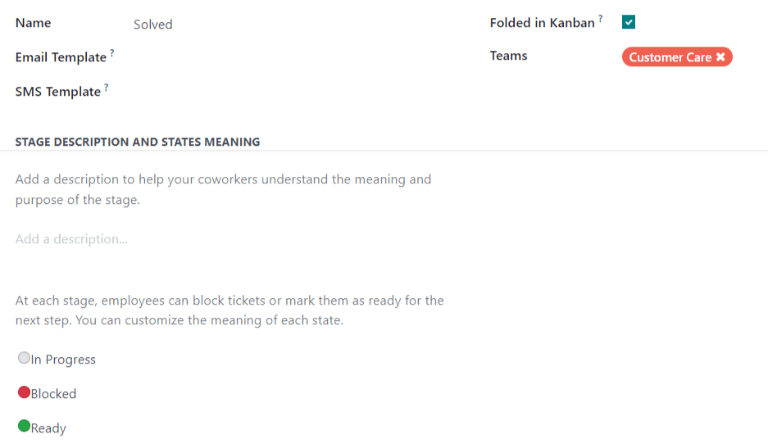The height and width of the screenshot is (448, 768).
Task: Click the Email Template help tooltip icon
Action: tap(112, 53)
